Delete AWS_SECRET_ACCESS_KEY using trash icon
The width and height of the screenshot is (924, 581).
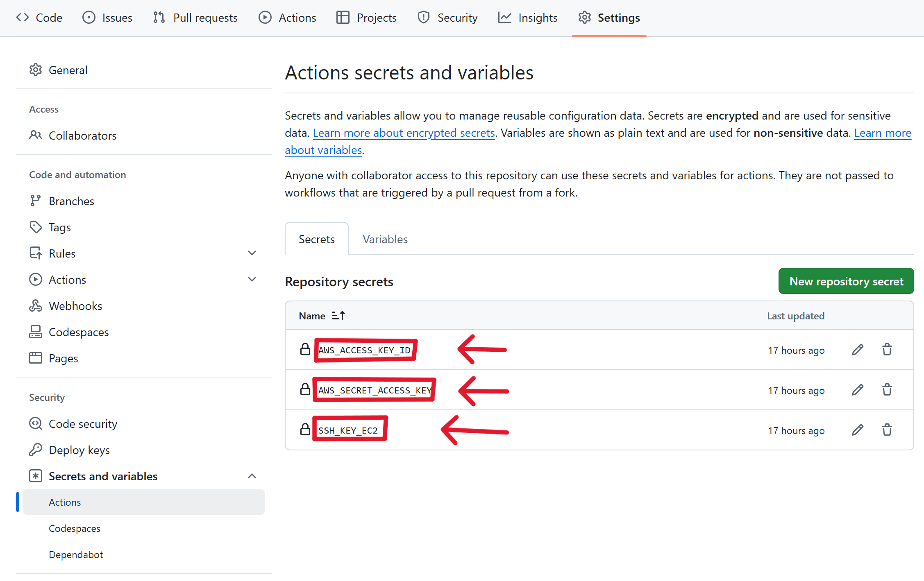tap(887, 390)
